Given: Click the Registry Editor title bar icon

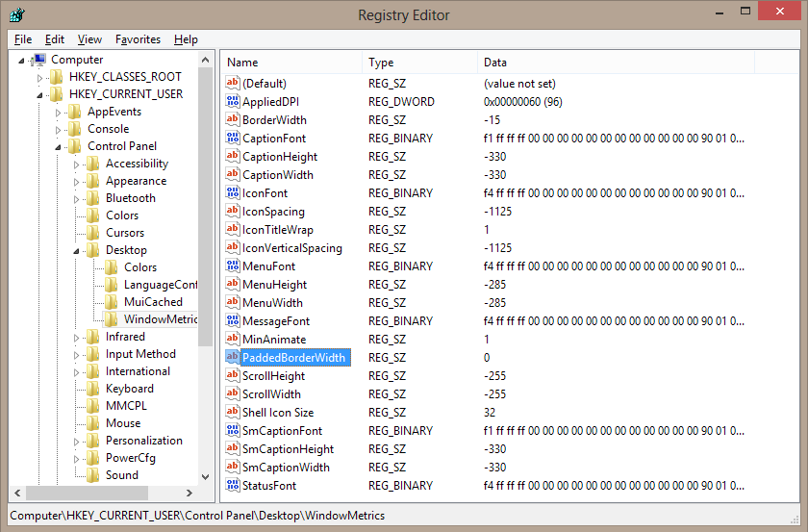Looking at the screenshot, I should tap(16, 14).
